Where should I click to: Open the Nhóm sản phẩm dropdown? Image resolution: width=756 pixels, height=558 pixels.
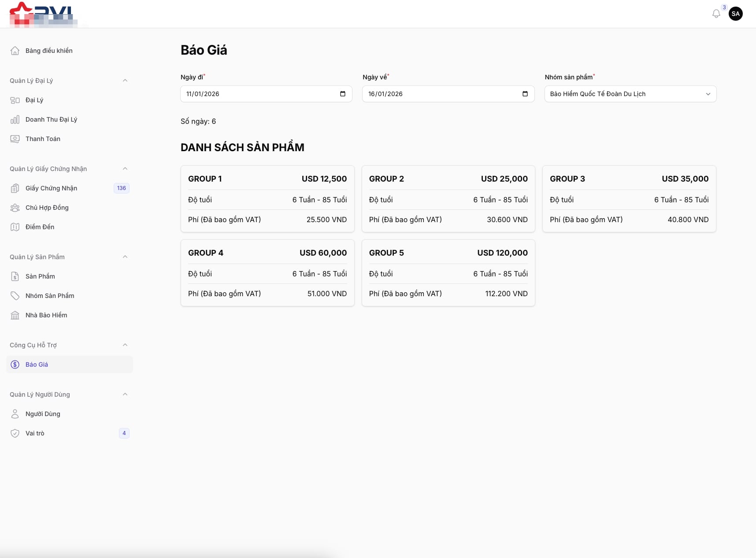[x=630, y=94]
